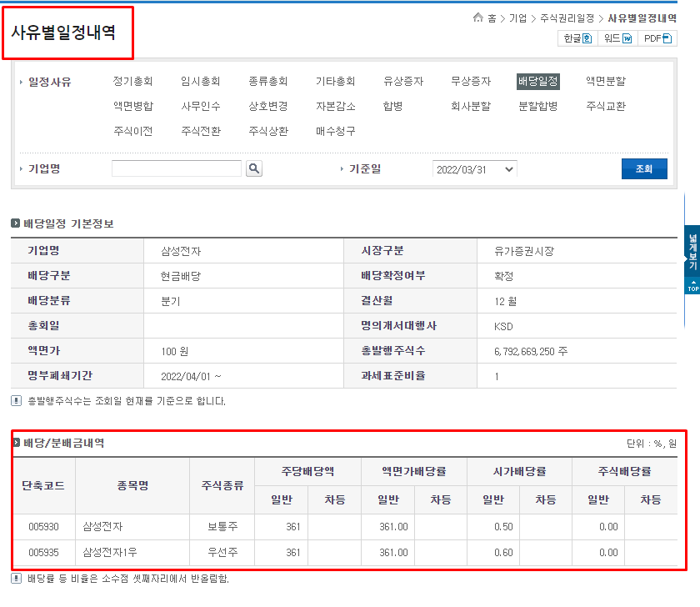Click 주식권리일정 in the breadcrumb
Viewport: 700px width, 607px height.
point(567,18)
